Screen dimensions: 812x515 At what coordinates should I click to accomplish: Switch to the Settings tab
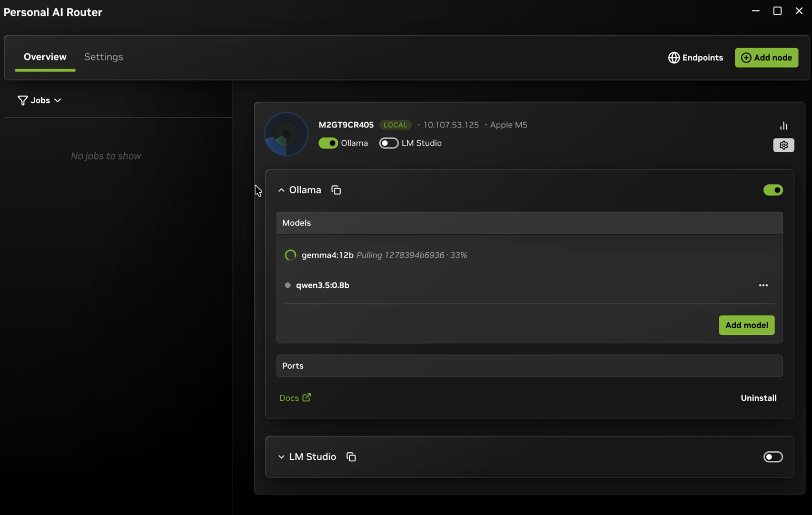pos(104,57)
